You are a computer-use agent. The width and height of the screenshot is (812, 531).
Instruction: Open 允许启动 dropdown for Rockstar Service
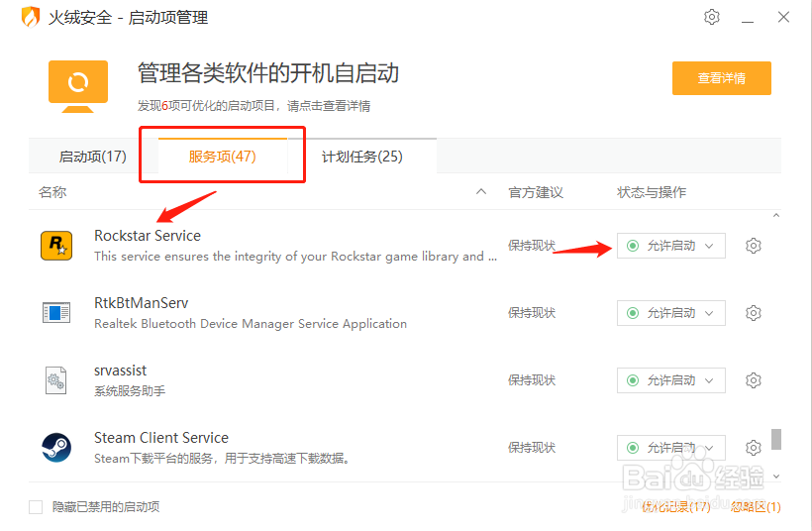[x=671, y=246]
